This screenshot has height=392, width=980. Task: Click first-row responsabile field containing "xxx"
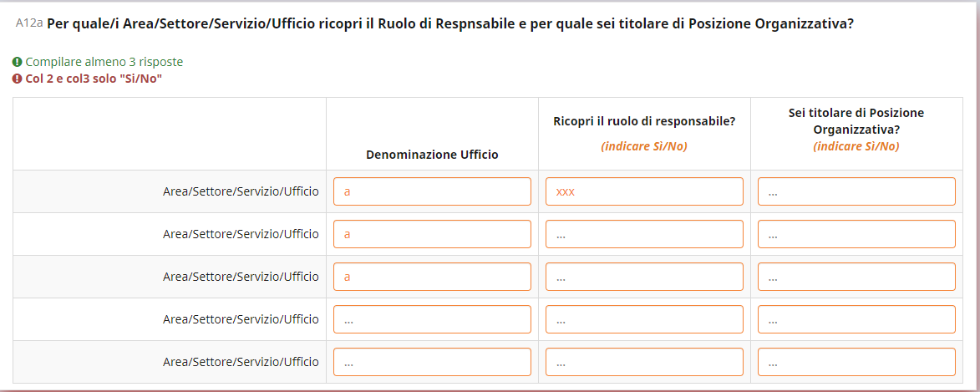point(644,191)
